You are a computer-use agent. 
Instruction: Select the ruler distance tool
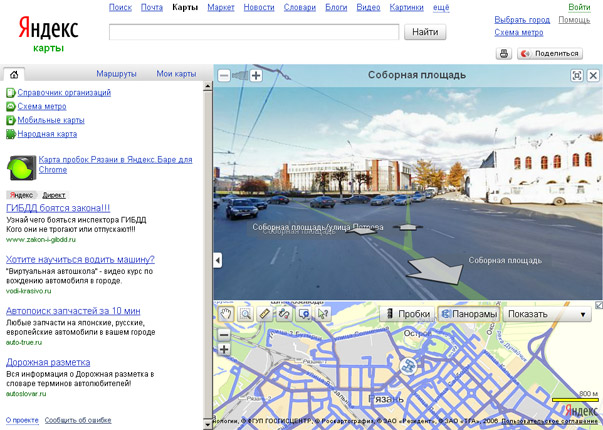point(265,314)
